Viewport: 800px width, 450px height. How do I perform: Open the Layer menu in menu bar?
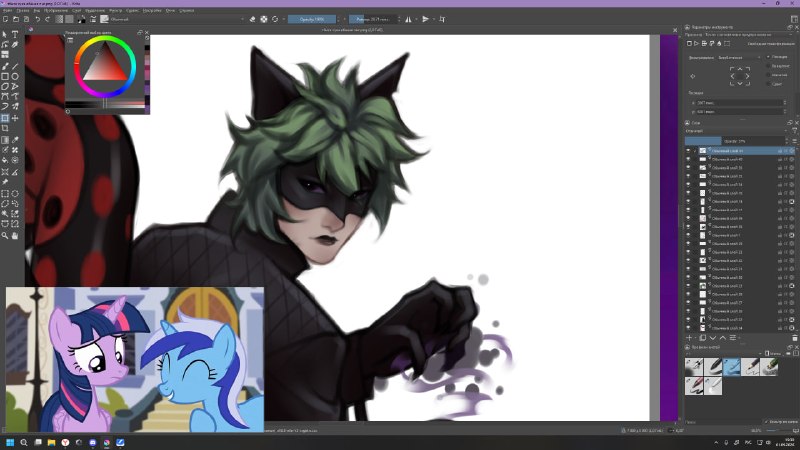(77, 10)
